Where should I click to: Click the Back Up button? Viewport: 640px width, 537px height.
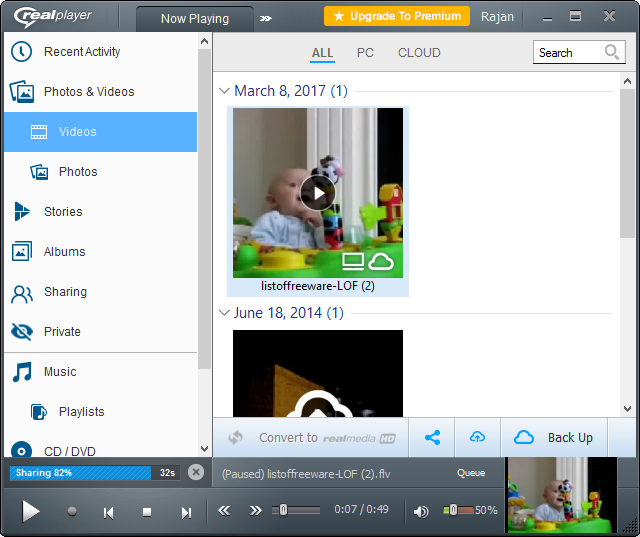click(x=554, y=438)
